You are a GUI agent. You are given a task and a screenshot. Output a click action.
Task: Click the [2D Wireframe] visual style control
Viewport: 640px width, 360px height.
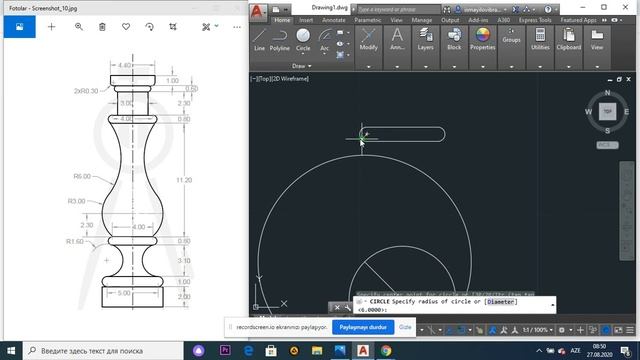pos(289,79)
